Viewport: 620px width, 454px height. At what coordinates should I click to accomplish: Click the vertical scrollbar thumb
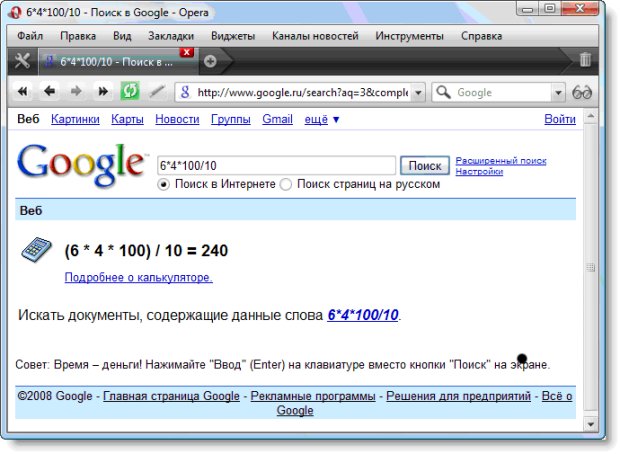coord(591,268)
